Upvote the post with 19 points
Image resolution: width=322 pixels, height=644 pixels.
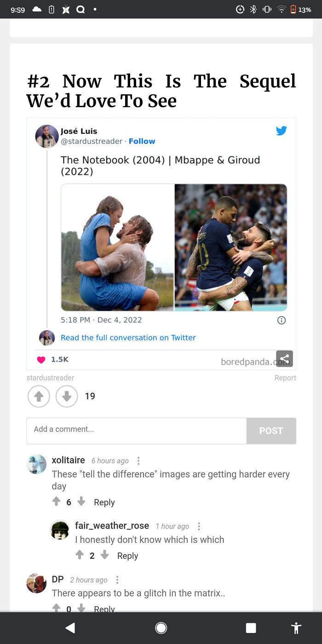(39, 396)
